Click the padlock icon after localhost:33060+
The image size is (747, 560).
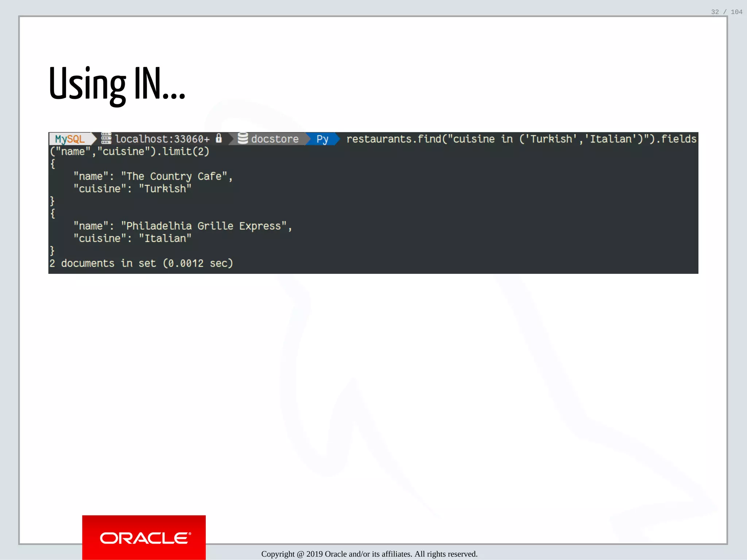click(219, 138)
